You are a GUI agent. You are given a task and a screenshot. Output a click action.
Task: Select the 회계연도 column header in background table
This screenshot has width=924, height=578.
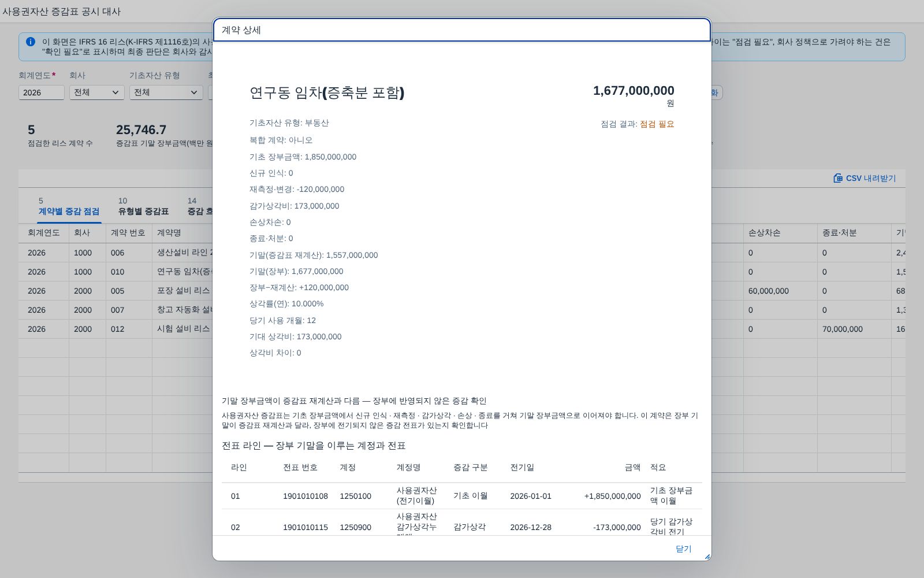44,233
